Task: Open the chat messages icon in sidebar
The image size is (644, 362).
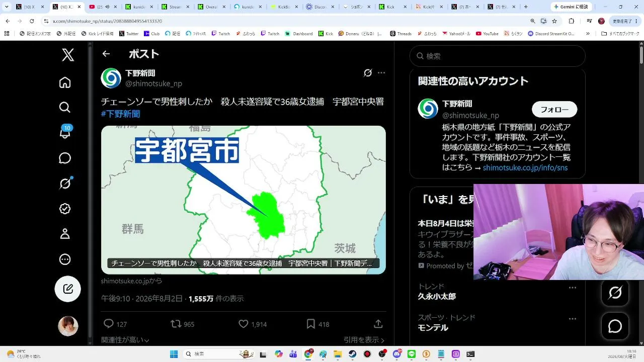Action: tap(65, 158)
